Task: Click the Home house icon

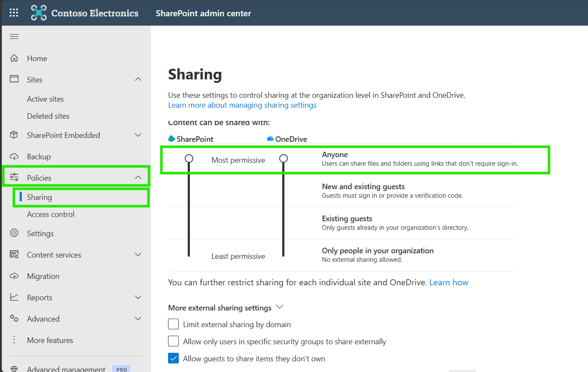Action: pos(14,58)
